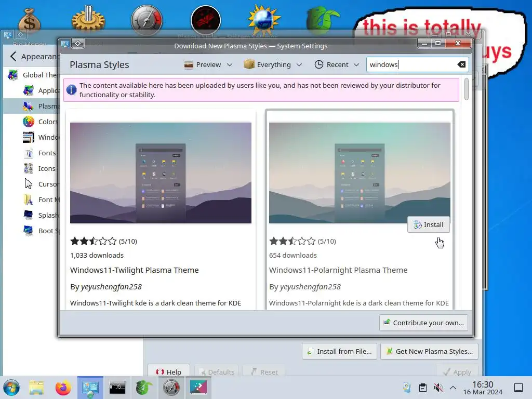This screenshot has height=399, width=532.
Task: Select Application Style icon in sidebar
Action: point(29,90)
